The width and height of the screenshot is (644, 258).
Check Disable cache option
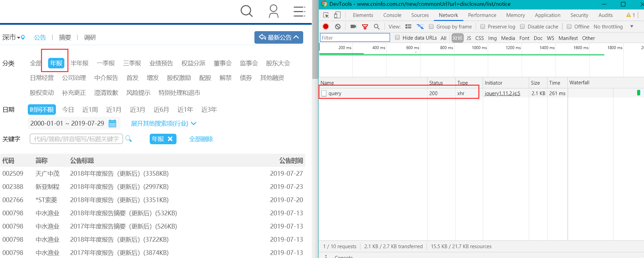pyautogui.click(x=522, y=26)
